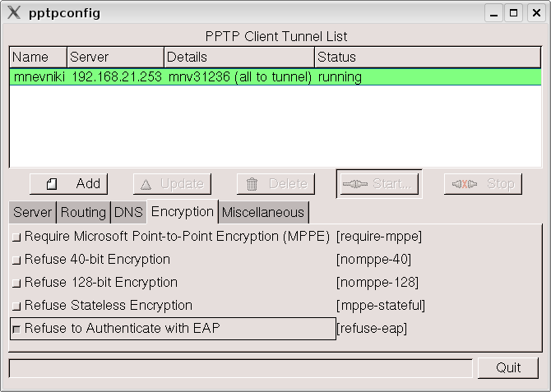Toggle Refuse Stateless Encryption checkbox

(x=16, y=306)
